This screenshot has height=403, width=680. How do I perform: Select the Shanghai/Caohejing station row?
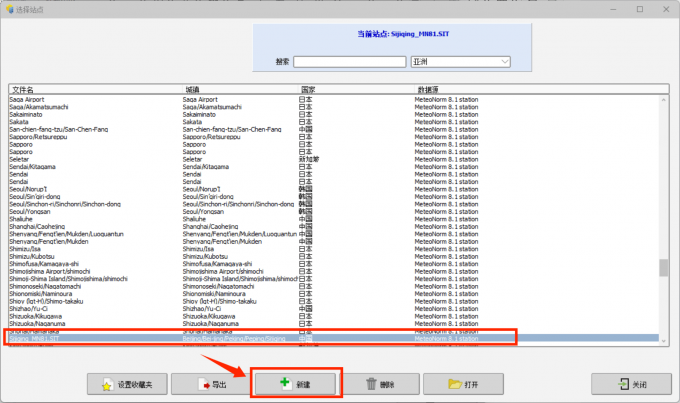pos(334,226)
